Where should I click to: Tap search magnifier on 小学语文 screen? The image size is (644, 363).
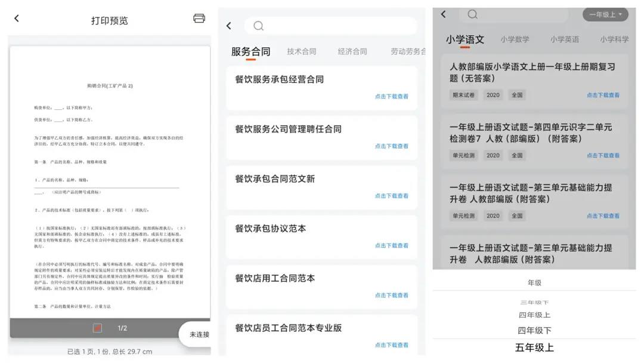tap(472, 14)
